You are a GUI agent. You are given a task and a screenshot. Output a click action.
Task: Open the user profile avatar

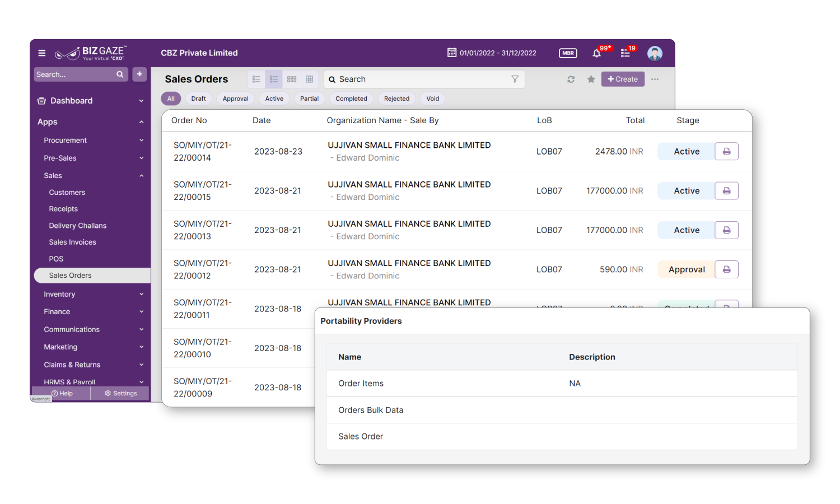coord(655,53)
